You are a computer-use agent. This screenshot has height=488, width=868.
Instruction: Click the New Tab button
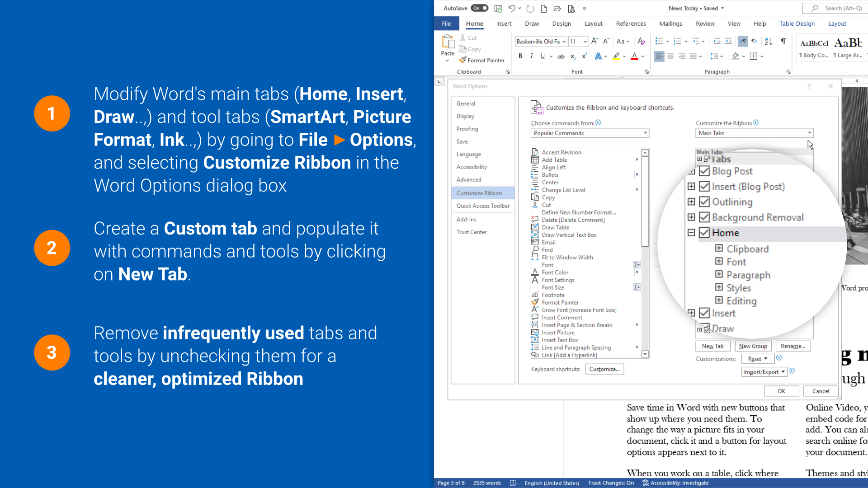(x=712, y=346)
